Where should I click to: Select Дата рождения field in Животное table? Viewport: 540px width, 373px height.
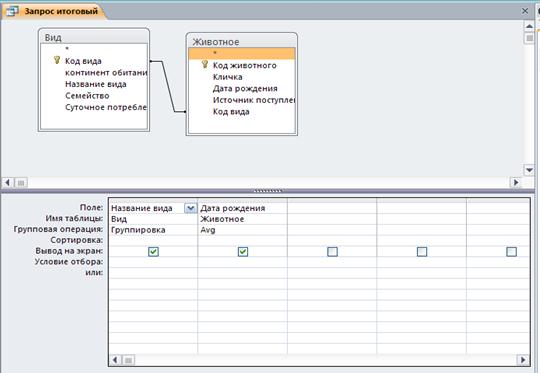click(x=245, y=89)
